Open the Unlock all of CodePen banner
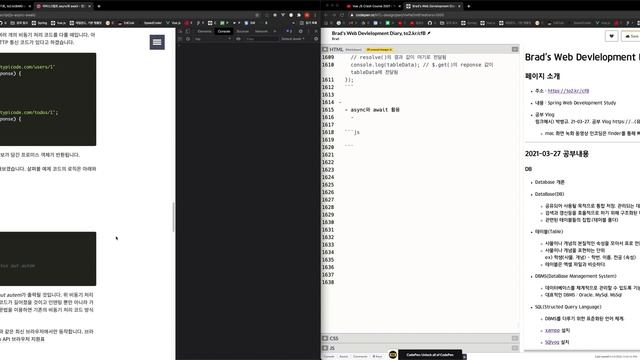The width and height of the screenshot is (640, 360). (430, 355)
